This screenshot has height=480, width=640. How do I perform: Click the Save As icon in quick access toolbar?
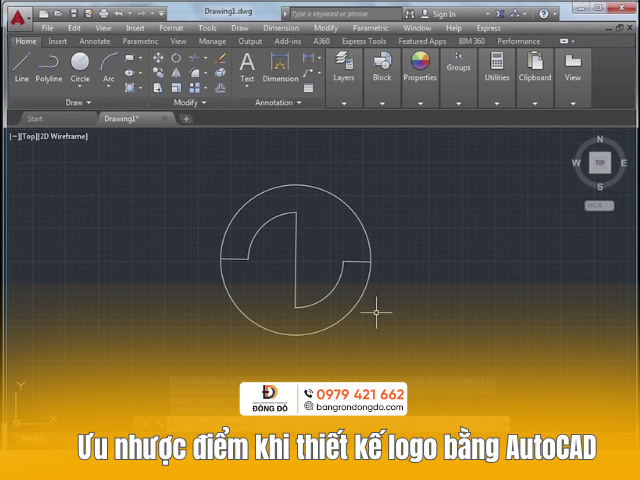point(89,14)
